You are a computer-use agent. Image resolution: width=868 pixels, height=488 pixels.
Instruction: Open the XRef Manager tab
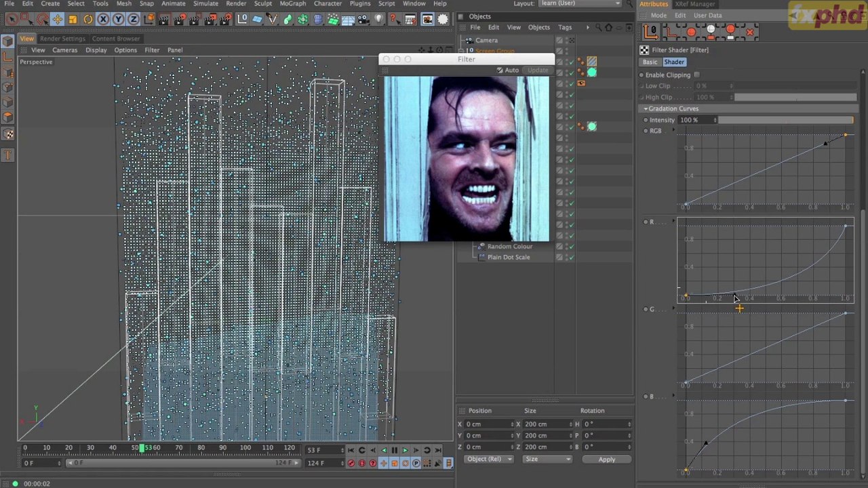(695, 4)
